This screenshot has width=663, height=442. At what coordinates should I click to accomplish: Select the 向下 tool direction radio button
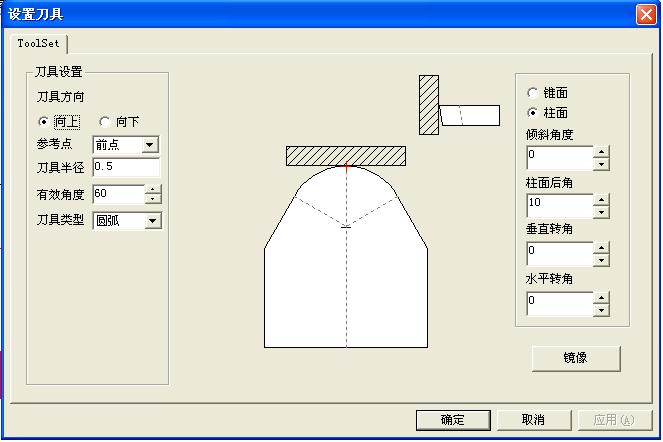pos(104,122)
